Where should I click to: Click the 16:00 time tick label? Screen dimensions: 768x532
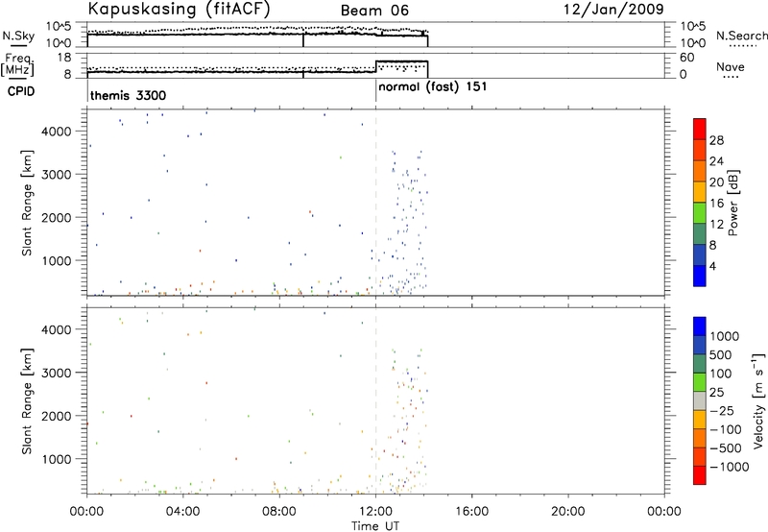[471, 512]
